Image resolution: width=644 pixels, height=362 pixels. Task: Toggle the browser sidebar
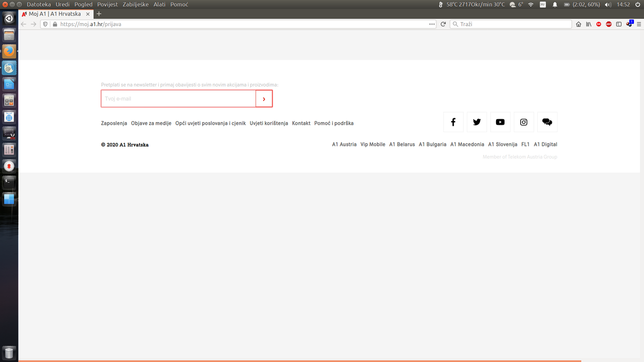coord(619,24)
